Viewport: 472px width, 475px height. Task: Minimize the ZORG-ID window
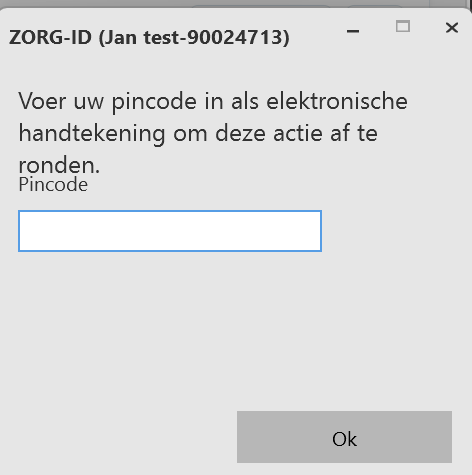point(353,31)
